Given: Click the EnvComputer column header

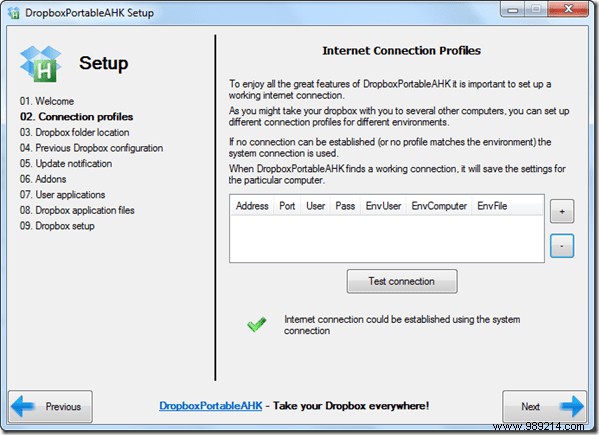Looking at the screenshot, I should pos(439,206).
